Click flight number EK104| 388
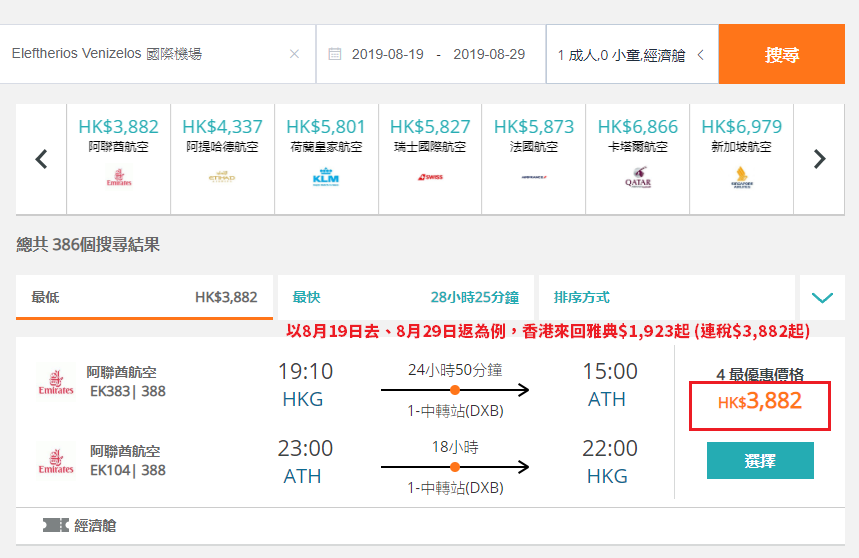 click(x=128, y=470)
